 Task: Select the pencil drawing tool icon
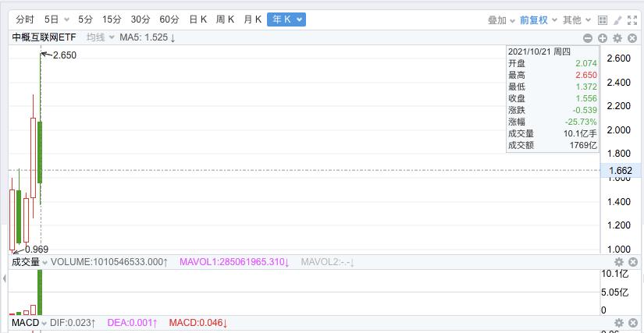(617, 20)
